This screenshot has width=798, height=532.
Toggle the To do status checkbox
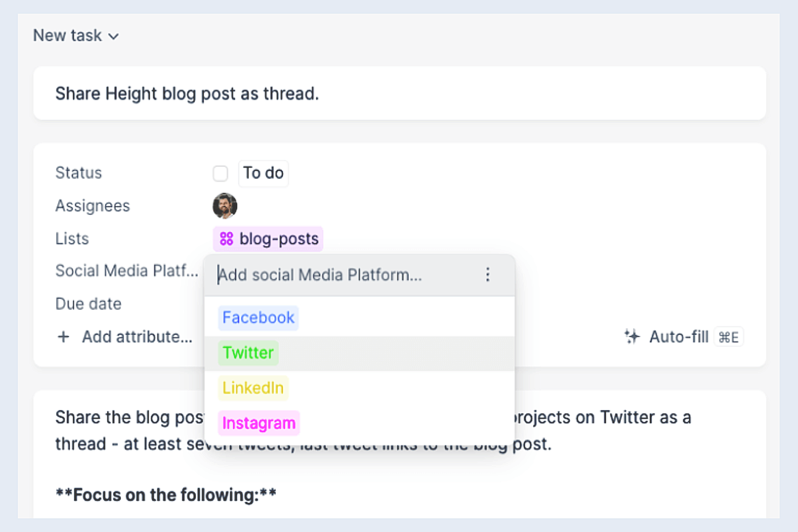click(220, 174)
